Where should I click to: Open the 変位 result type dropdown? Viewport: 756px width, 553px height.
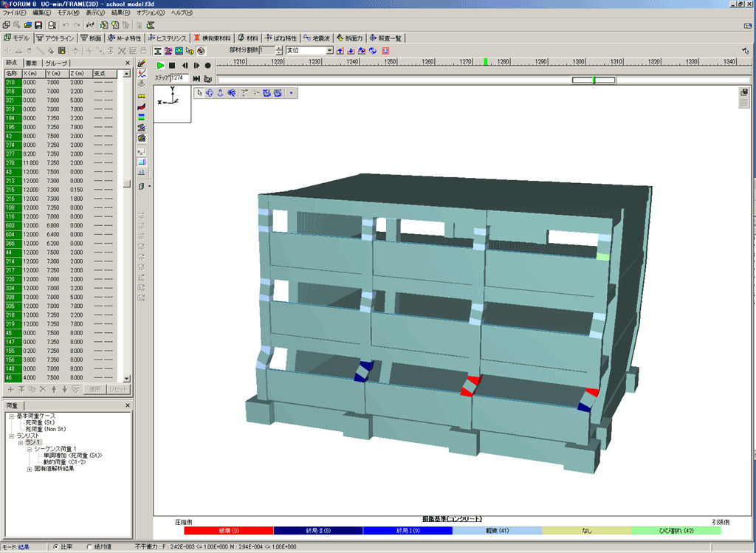(330, 50)
